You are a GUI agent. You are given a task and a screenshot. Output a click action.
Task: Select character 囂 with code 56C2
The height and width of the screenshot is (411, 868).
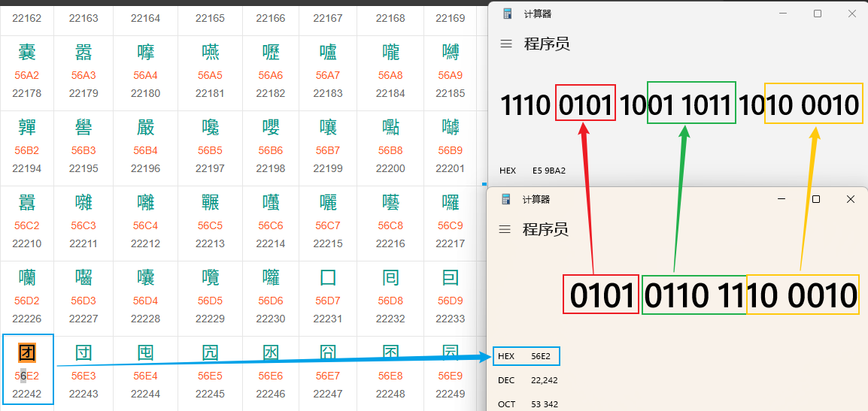(27, 202)
